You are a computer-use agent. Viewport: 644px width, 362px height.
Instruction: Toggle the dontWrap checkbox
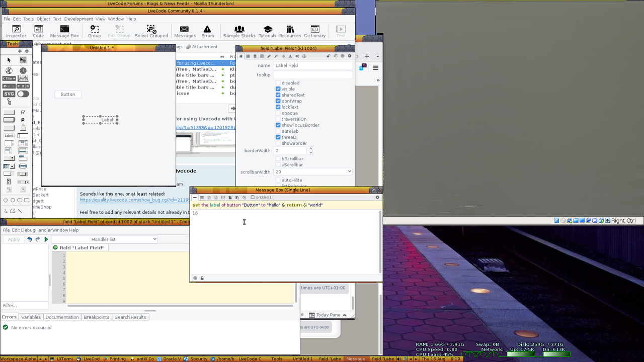(278, 101)
